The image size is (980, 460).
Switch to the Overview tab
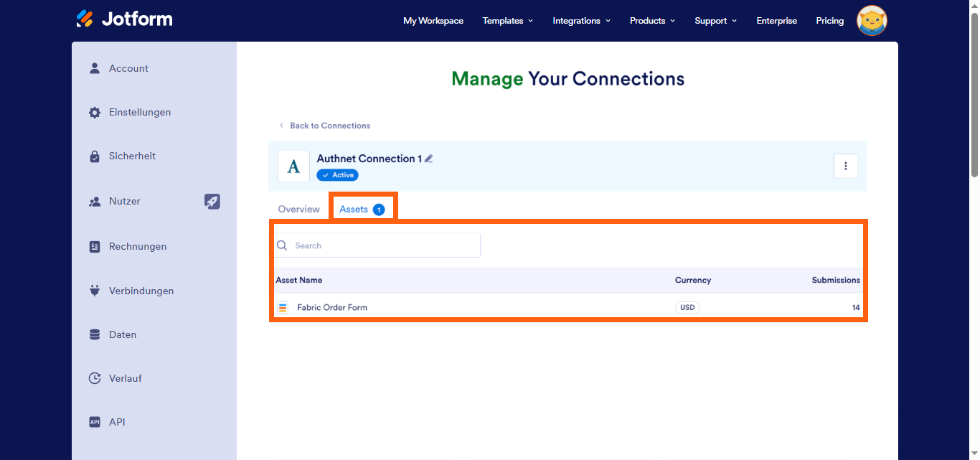point(298,210)
